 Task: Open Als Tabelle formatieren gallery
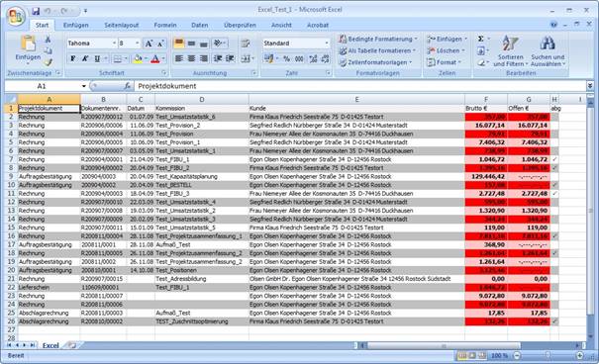coord(377,50)
